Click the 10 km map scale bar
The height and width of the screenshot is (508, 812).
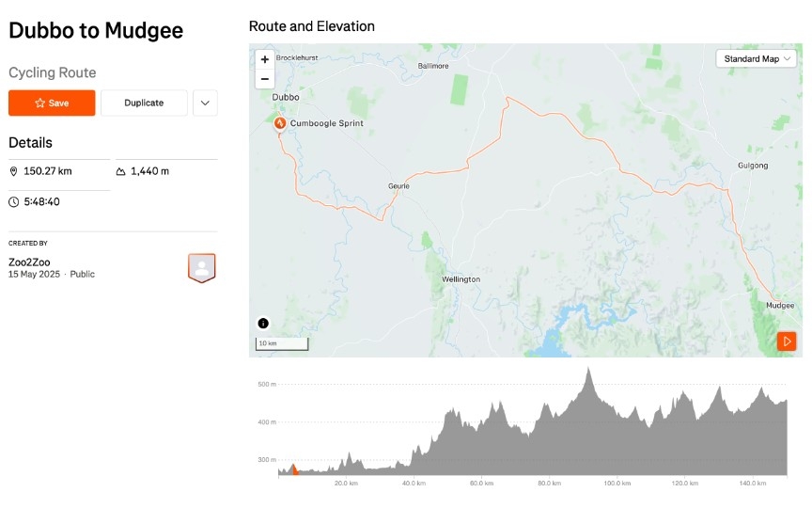(x=282, y=343)
